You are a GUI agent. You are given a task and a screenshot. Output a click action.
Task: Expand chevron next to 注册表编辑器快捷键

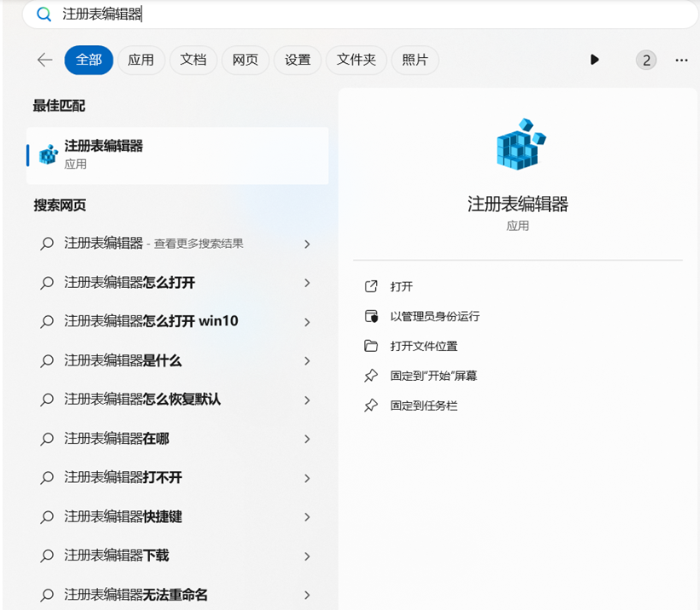coord(307,517)
